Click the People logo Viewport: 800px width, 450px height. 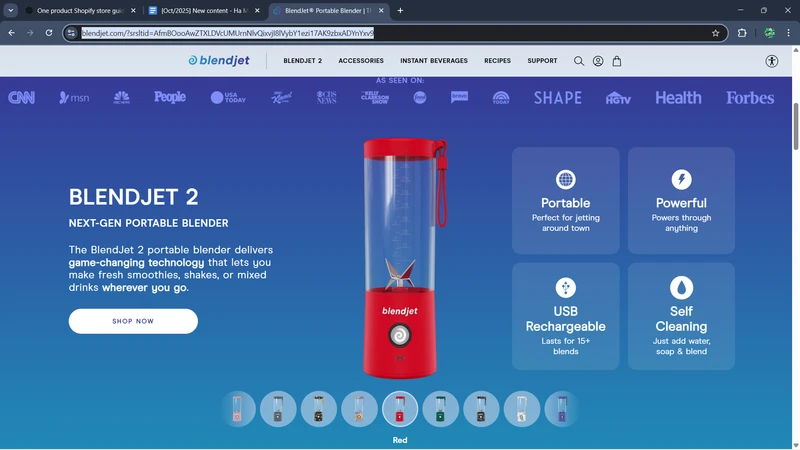tap(170, 97)
